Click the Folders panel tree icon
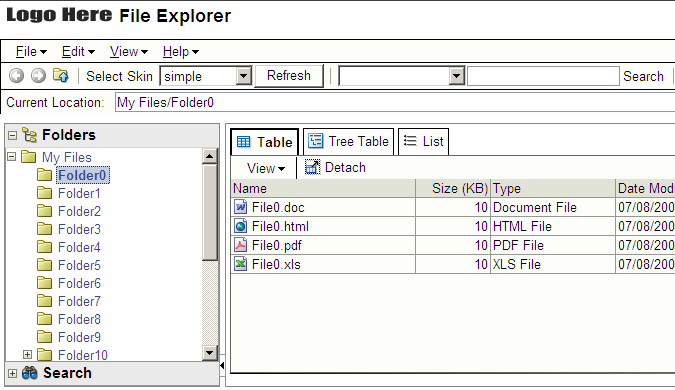675x390 pixels. (29, 135)
